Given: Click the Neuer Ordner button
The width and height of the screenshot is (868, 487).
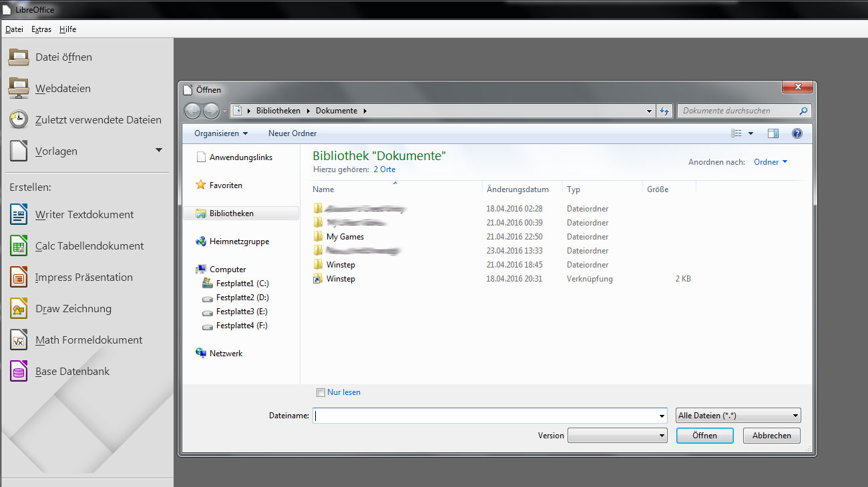Looking at the screenshot, I should [292, 133].
